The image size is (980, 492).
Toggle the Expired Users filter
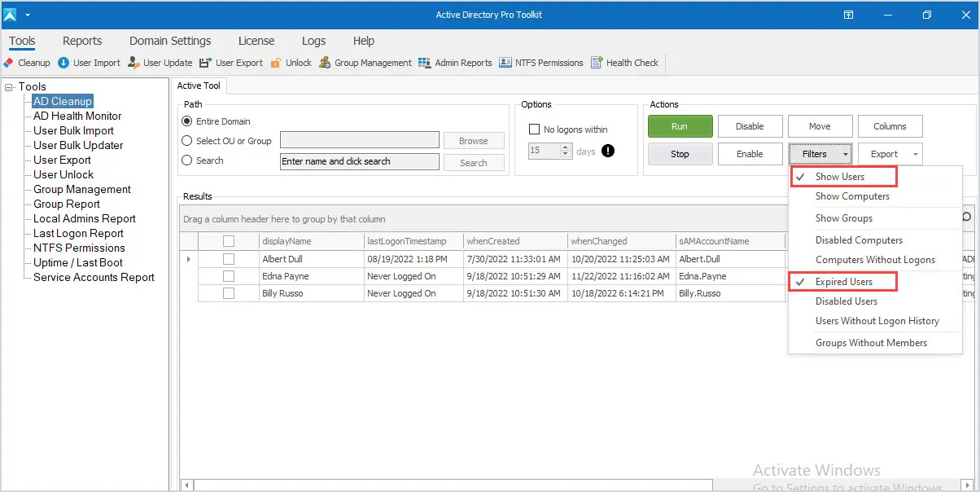pos(875,282)
